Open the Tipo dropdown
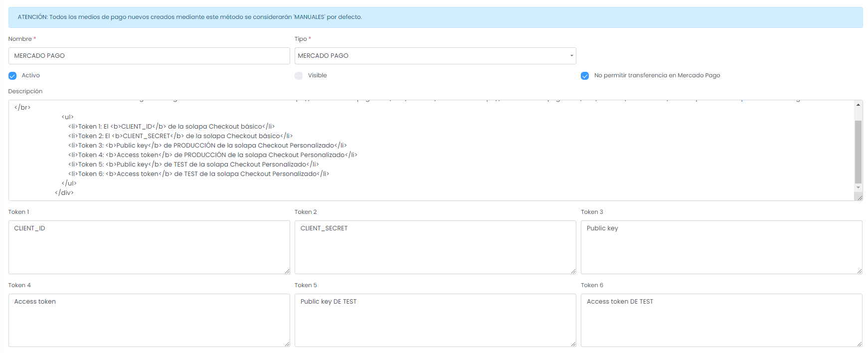868x353 pixels. (x=435, y=56)
